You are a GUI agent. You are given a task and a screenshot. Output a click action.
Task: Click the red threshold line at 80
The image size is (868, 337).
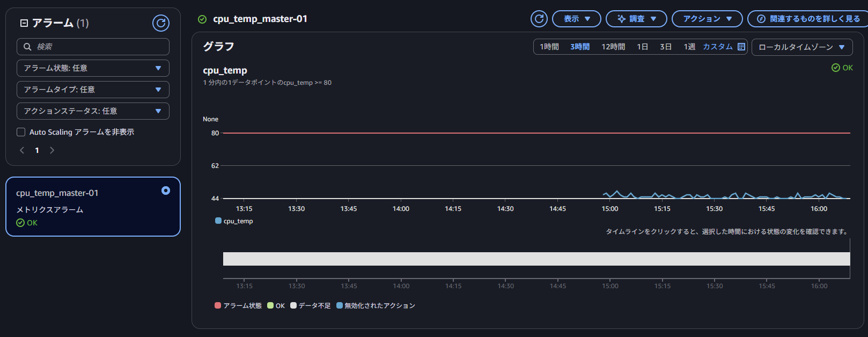coord(536,133)
